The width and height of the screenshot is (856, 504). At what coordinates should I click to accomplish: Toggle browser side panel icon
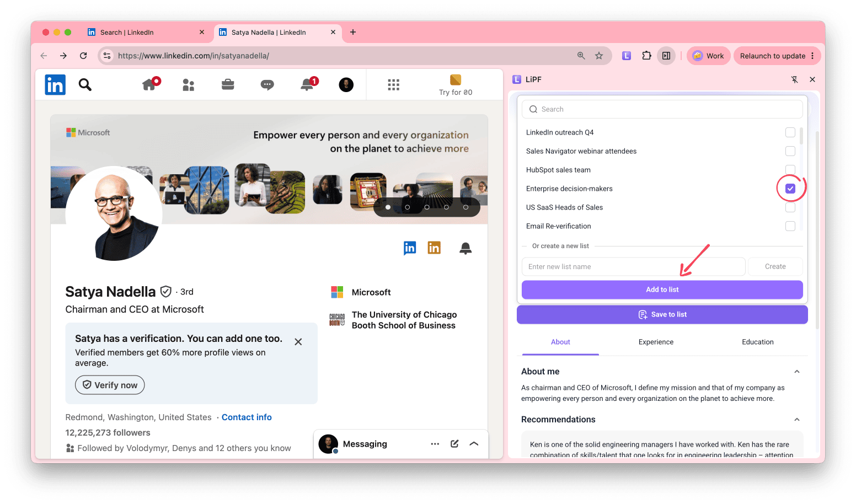pos(666,56)
